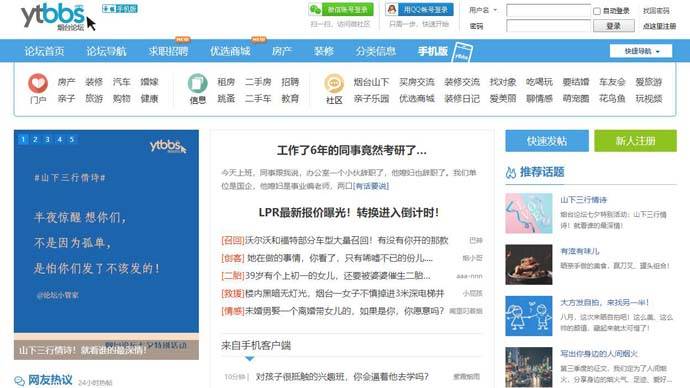Image resolution: width=690 pixels, height=388 pixels.
Task: Click the chat icon beside 网友热议
Action: (x=19, y=381)
